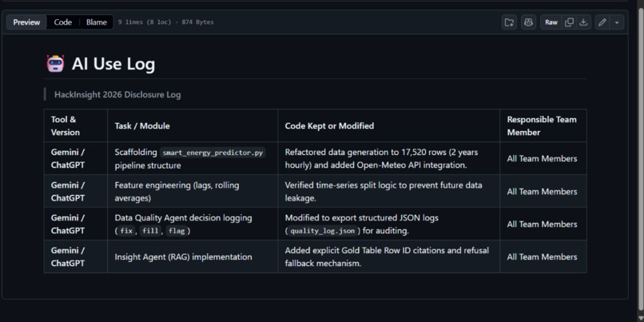
Task: Open more edit options dropdown
Action: point(617,22)
